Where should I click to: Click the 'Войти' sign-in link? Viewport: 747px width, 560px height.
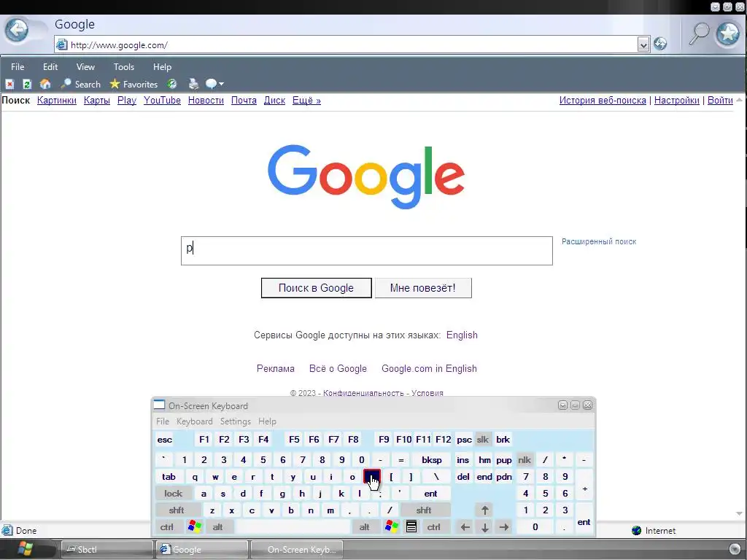(x=720, y=101)
